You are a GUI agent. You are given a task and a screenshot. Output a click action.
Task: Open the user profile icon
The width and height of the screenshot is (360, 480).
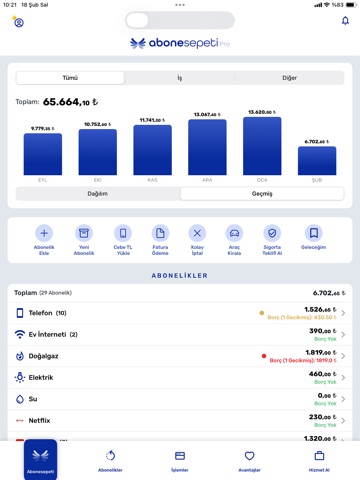[x=19, y=23]
